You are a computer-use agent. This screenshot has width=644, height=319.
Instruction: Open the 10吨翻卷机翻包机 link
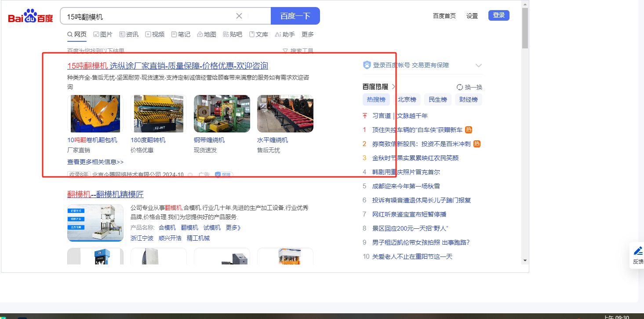tap(92, 140)
